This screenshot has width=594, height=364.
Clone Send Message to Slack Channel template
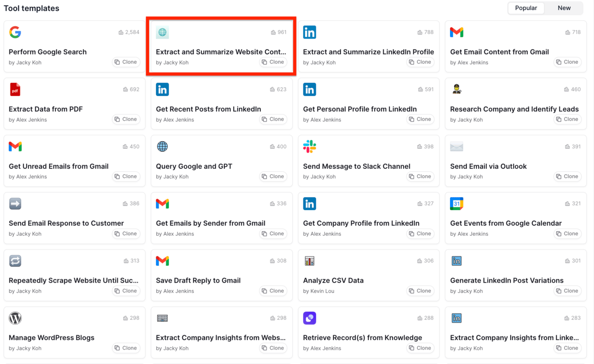420,176
